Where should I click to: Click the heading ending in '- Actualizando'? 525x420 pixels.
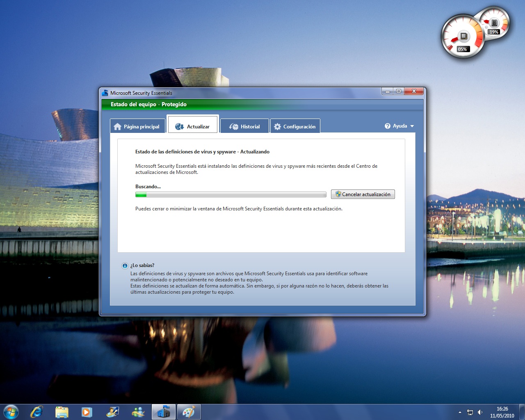click(203, 152)
